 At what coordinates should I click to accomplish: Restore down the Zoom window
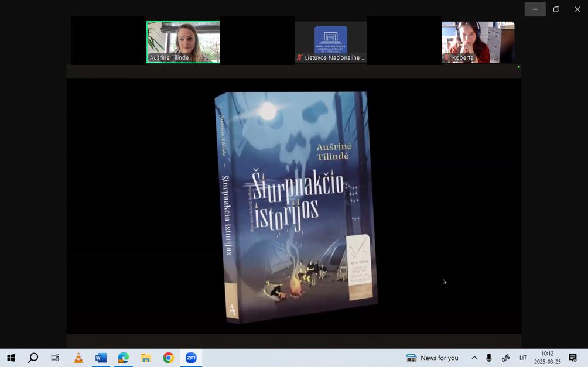point(556,9)
